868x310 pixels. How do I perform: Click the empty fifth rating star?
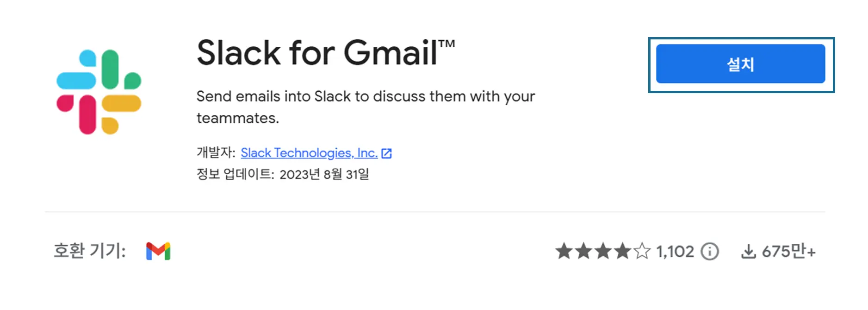(642, 251)
